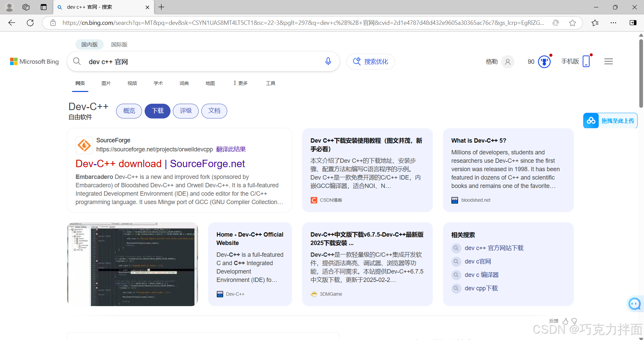Open the workspaces icon

point(26,7)
